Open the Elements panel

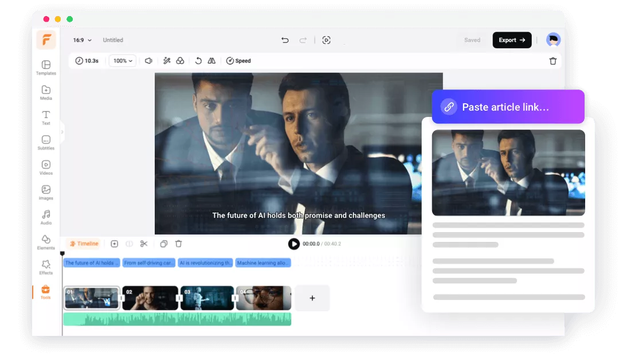coord(46,242)
